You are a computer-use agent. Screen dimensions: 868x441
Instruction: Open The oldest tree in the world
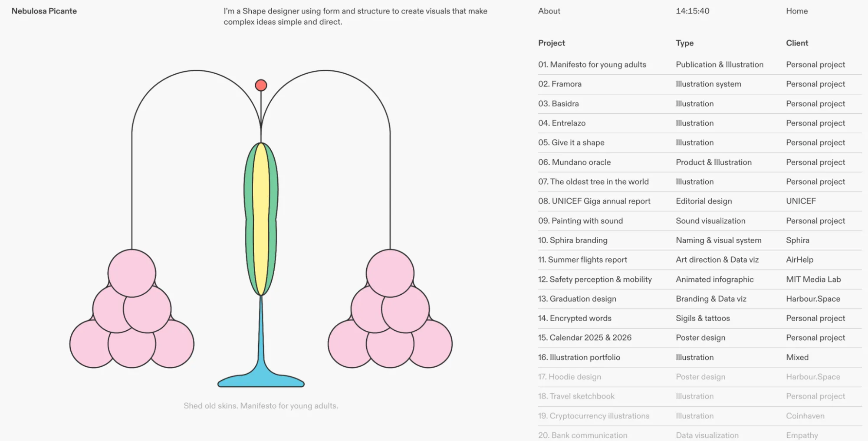tap(593, 182)
